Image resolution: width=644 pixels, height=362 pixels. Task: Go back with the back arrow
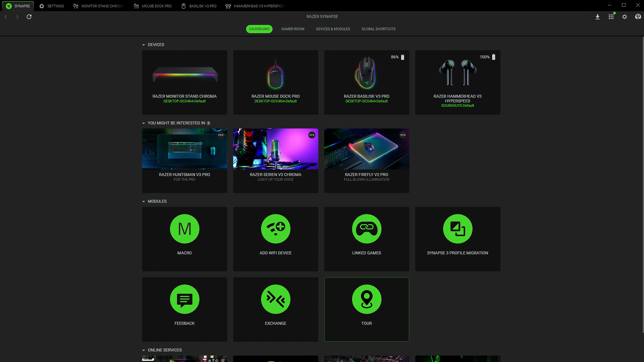pos(6,17)
